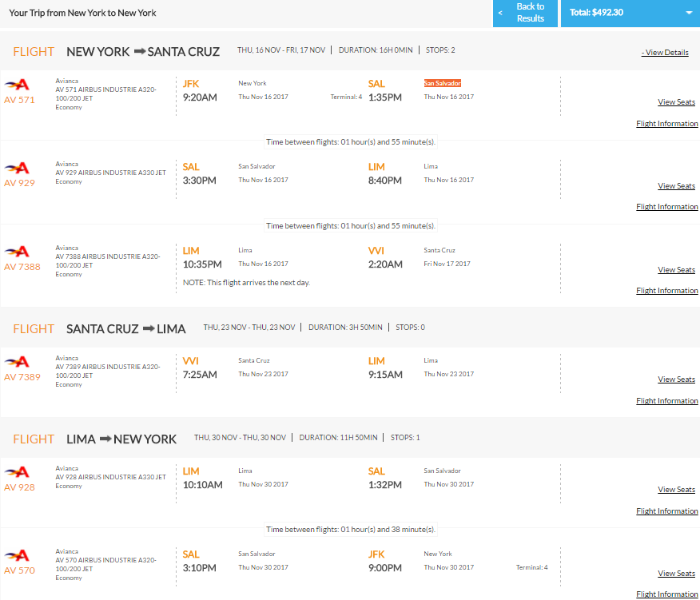Open Flight Information for AV 570
This screenshot has height=600, width=700.
coord(667,594)
